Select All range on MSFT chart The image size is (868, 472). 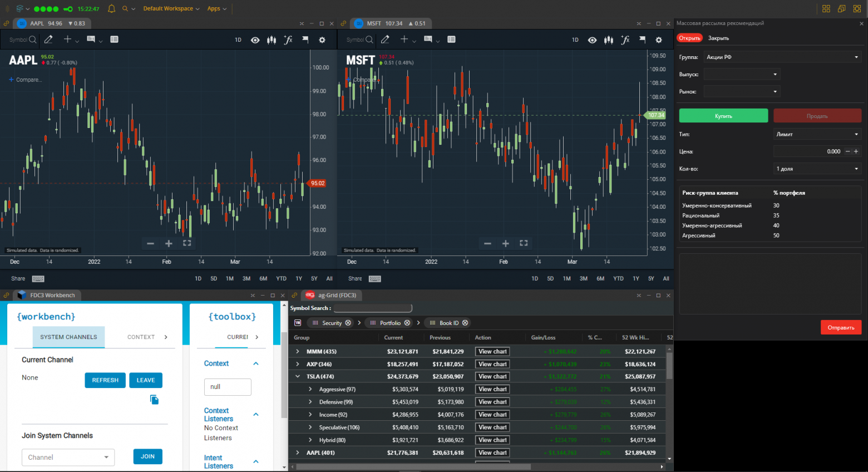[666, 279]
